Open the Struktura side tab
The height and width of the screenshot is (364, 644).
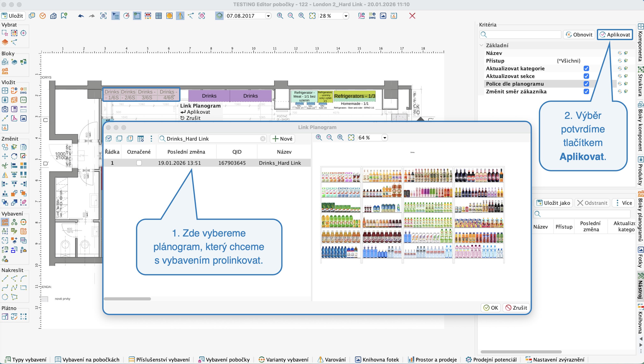point(640,81)
